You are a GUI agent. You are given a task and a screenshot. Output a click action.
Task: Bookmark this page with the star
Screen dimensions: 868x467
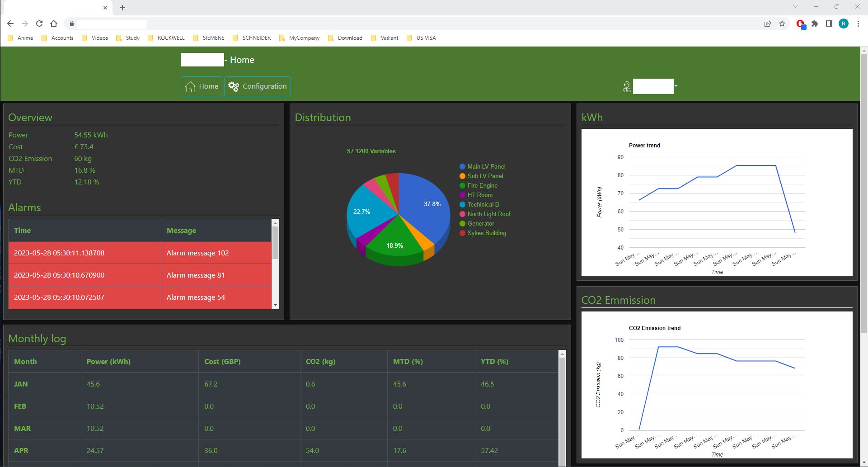[782, 24]
